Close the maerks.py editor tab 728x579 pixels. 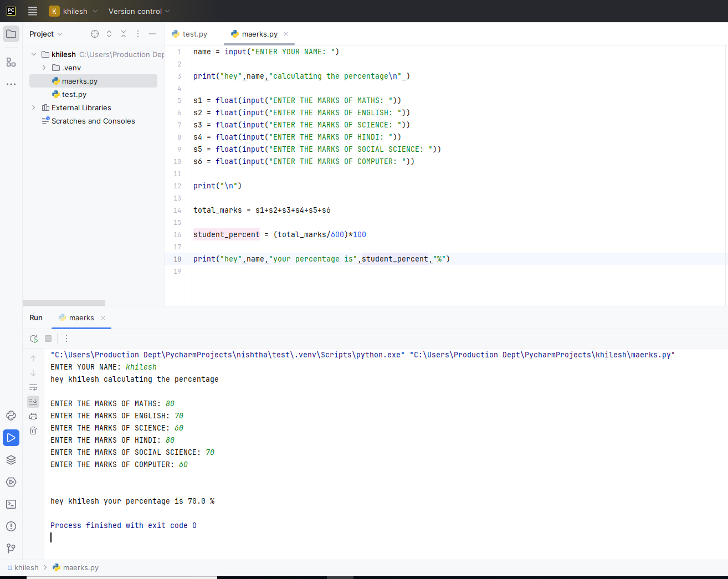(286, 34)
